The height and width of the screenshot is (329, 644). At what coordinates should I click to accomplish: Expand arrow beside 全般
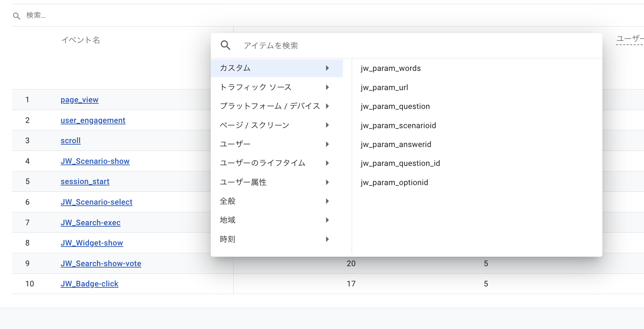tap(327, 201)
